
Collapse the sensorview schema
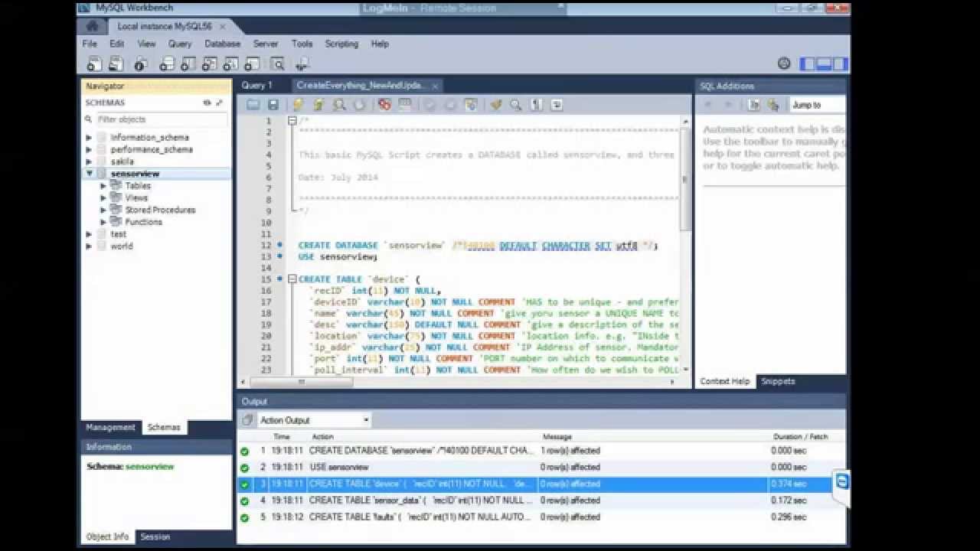tap(89, 174)
